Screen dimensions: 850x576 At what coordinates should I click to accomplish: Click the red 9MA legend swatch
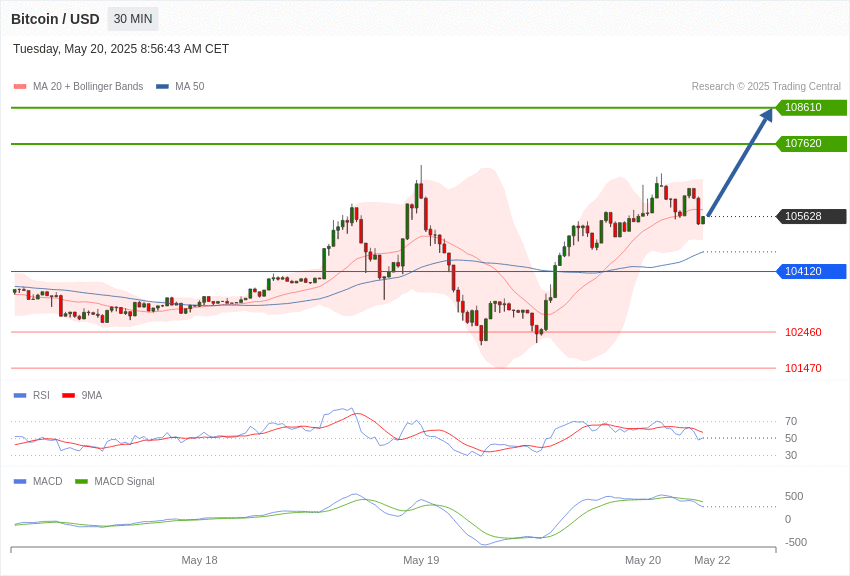click(69, 396)
